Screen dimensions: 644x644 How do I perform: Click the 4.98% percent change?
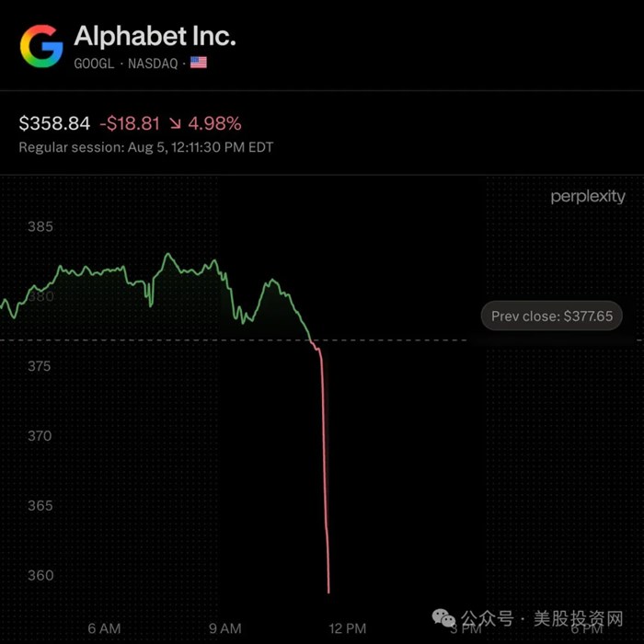214,123
